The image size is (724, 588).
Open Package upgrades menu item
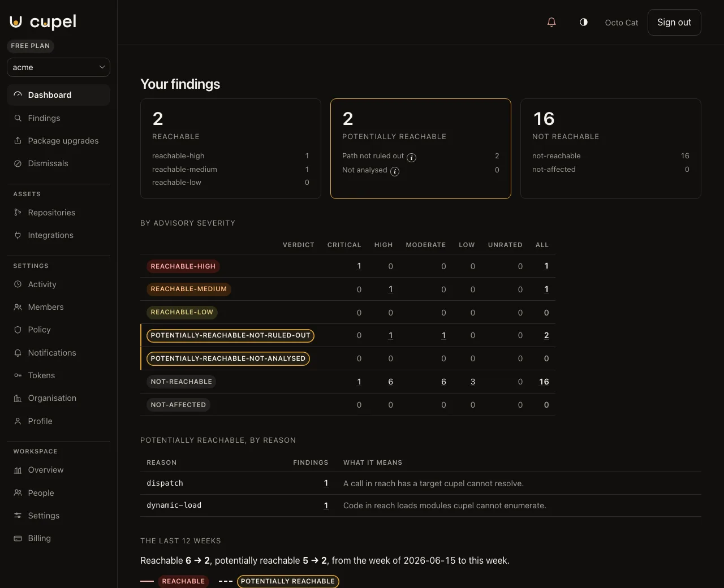(x=58, y=141)
